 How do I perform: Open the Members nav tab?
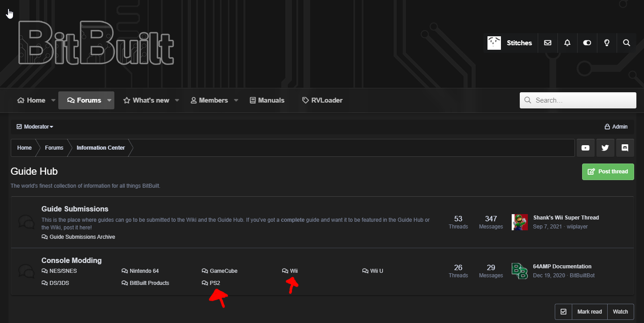point(209,100)
